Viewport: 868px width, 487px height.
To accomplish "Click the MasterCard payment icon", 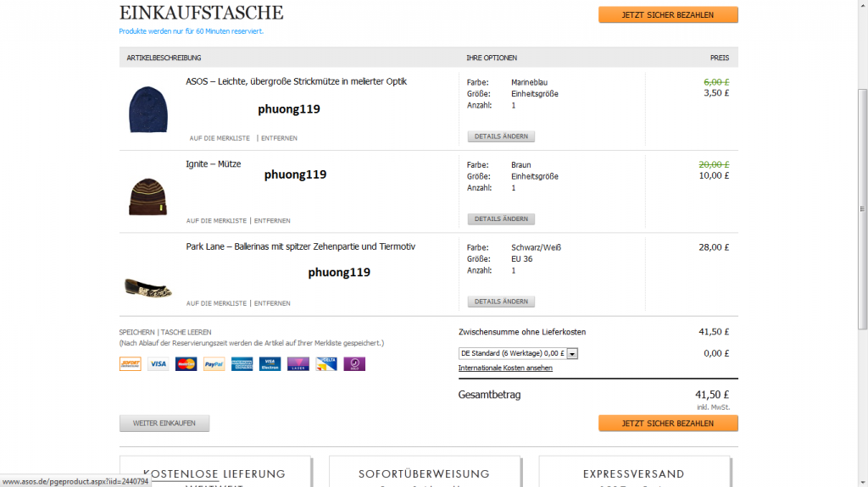I will coord(186,364).
